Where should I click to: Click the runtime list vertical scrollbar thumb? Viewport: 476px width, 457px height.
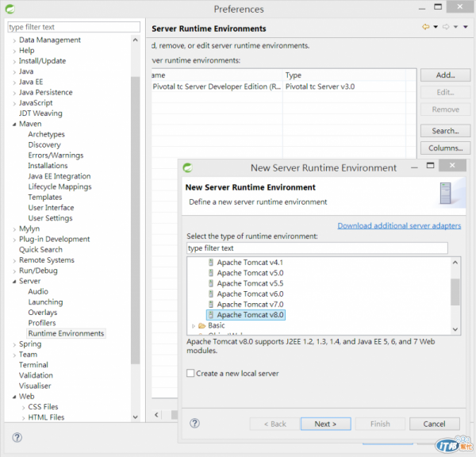click(455, 292)
